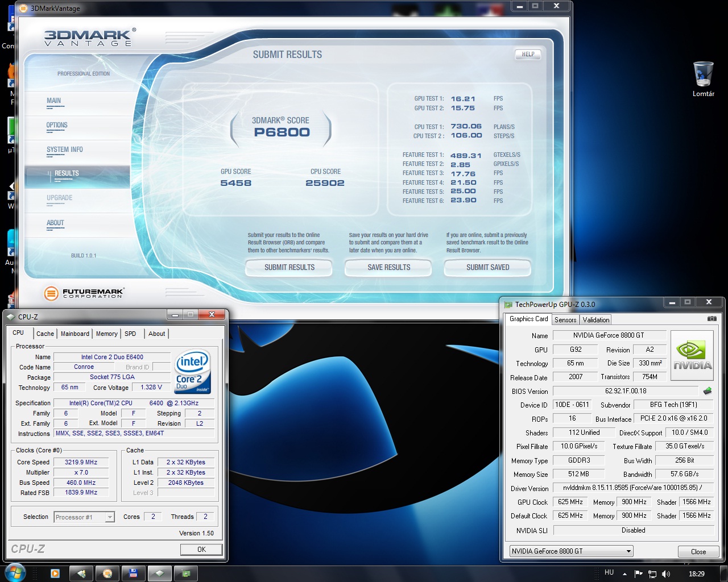Click the taskbar clock 18:29
The height and width of the screenshot is (582, 728).
697,574
